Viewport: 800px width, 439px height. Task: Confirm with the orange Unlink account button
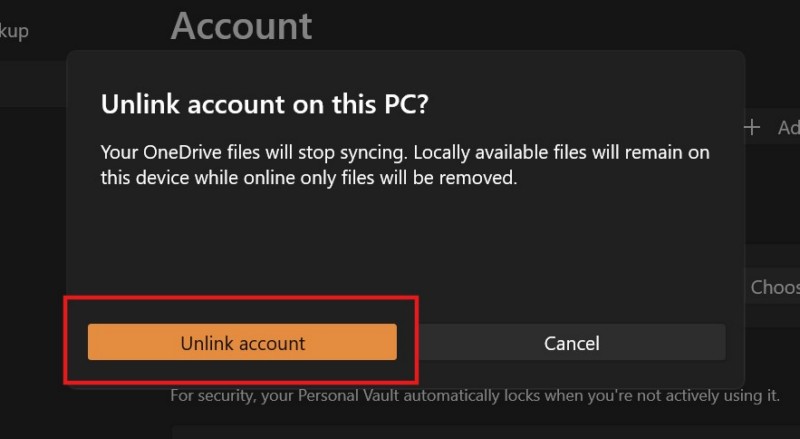click(242, 343)
